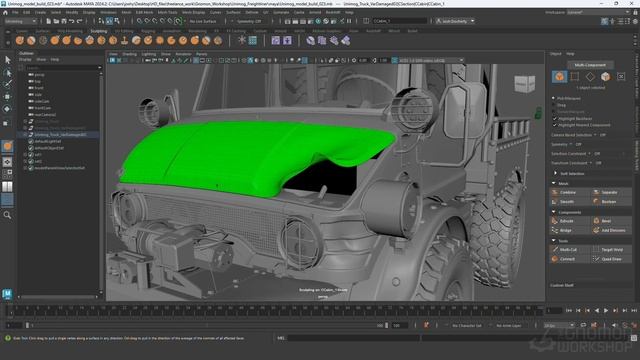Click the Open Scene folder icon
This screenshot has height=360, width=640.
56,21
